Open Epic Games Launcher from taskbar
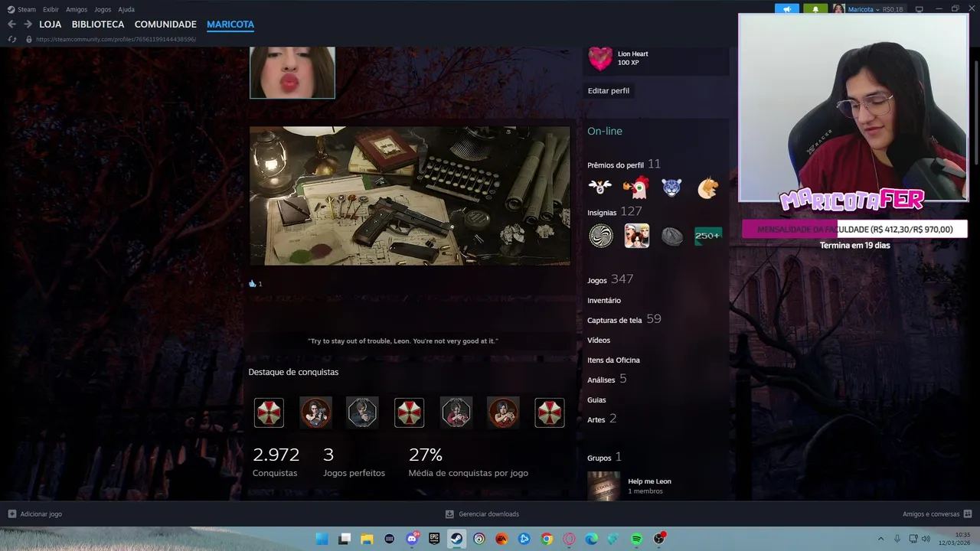This screenshot has height=551, width=980. click(x=434, y=539)
